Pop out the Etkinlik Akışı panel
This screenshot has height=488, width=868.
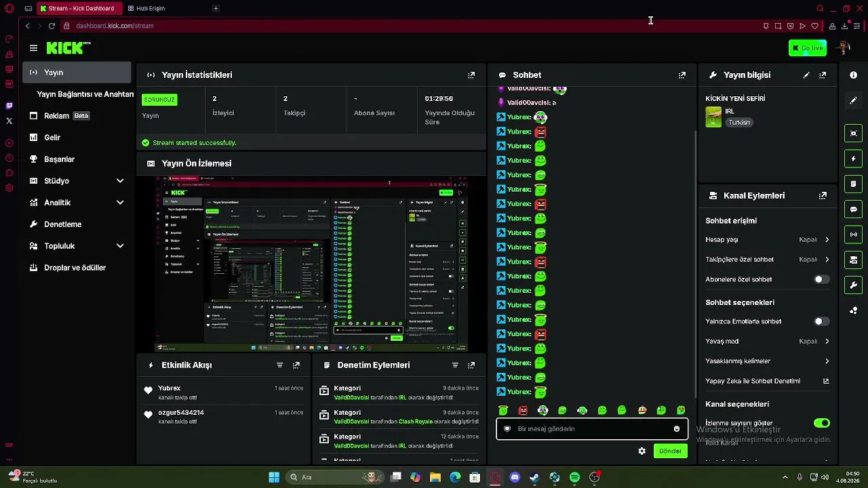[x=296, y=365]
